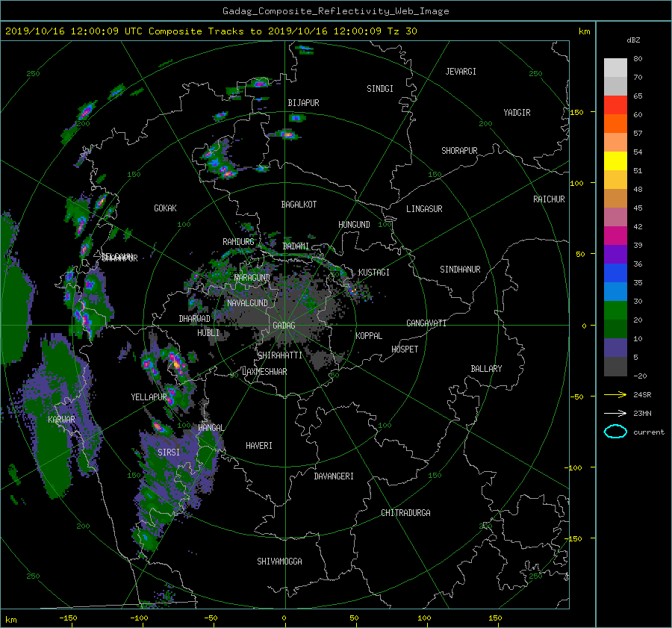Click the NARAGUND city label
Screen dimensions: 672x628
252,278
